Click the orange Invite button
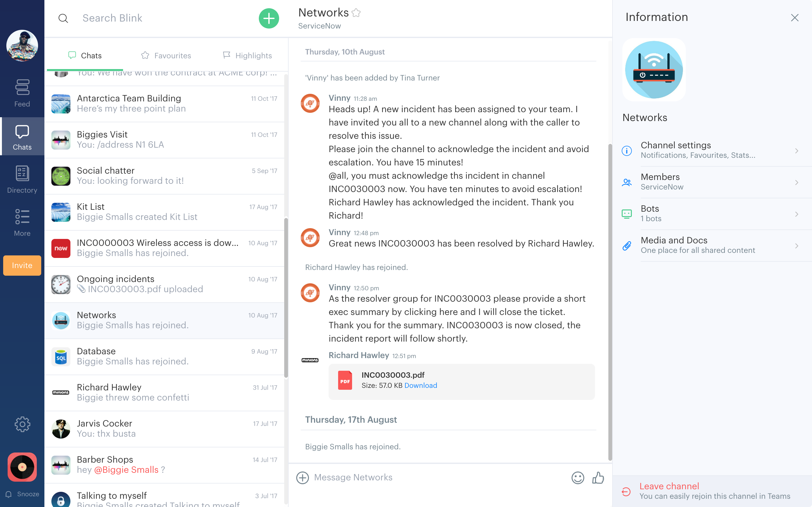Viewport: 812px width, 507px height. pos(22,265)
